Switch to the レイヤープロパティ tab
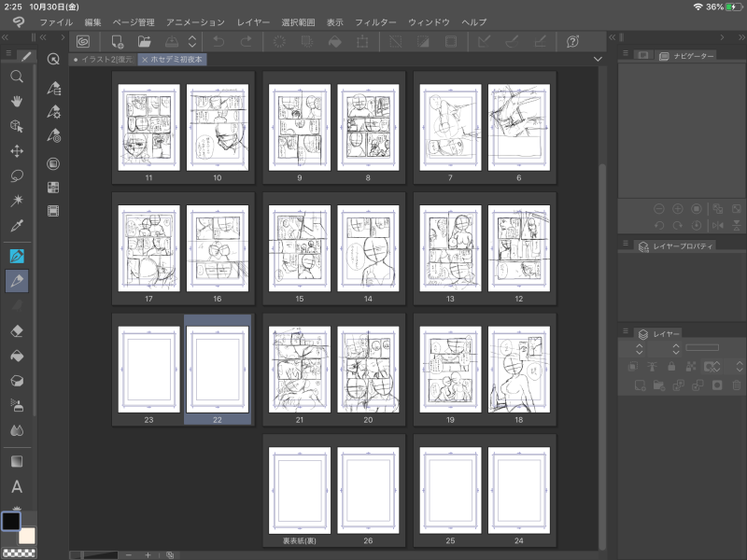 675,246
